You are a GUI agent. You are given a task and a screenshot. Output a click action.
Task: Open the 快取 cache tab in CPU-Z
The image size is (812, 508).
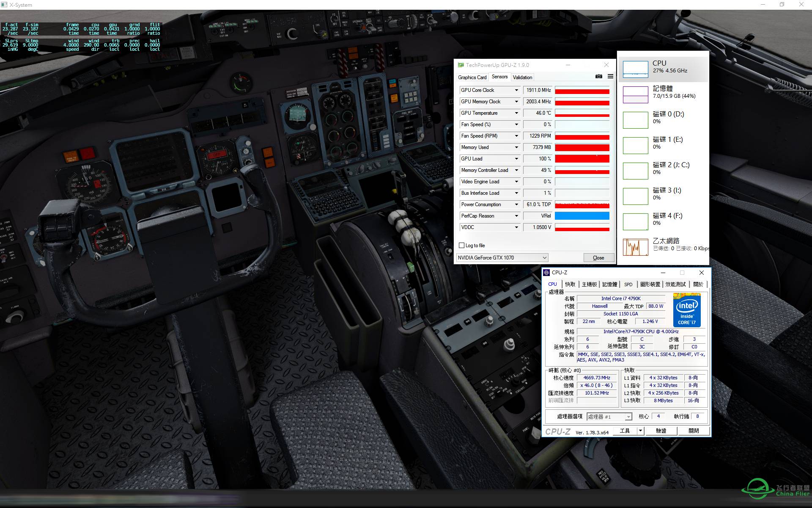tap(570, 284)
